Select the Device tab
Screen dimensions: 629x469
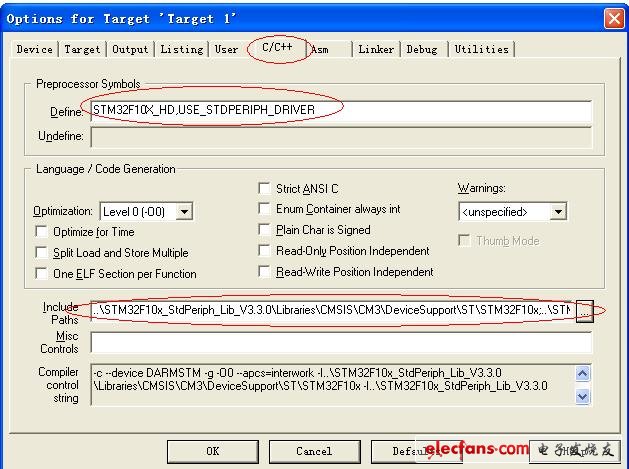click(34, 49)
